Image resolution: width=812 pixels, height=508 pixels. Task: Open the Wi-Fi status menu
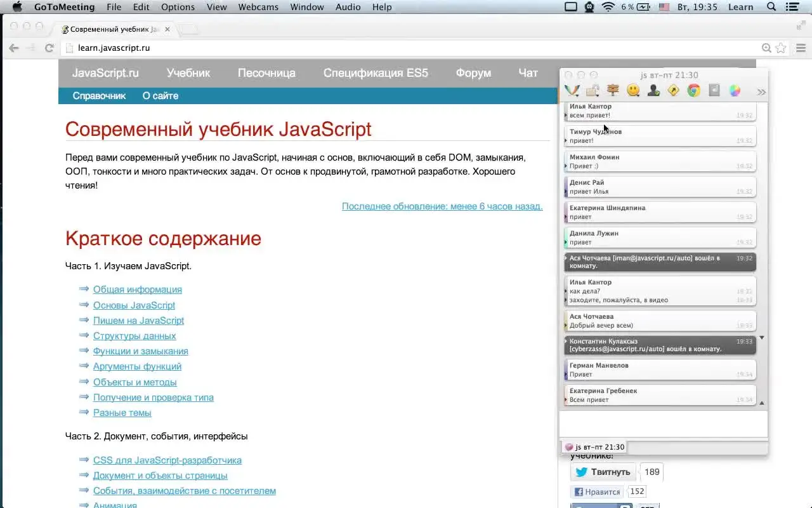[x=608, y=7]
